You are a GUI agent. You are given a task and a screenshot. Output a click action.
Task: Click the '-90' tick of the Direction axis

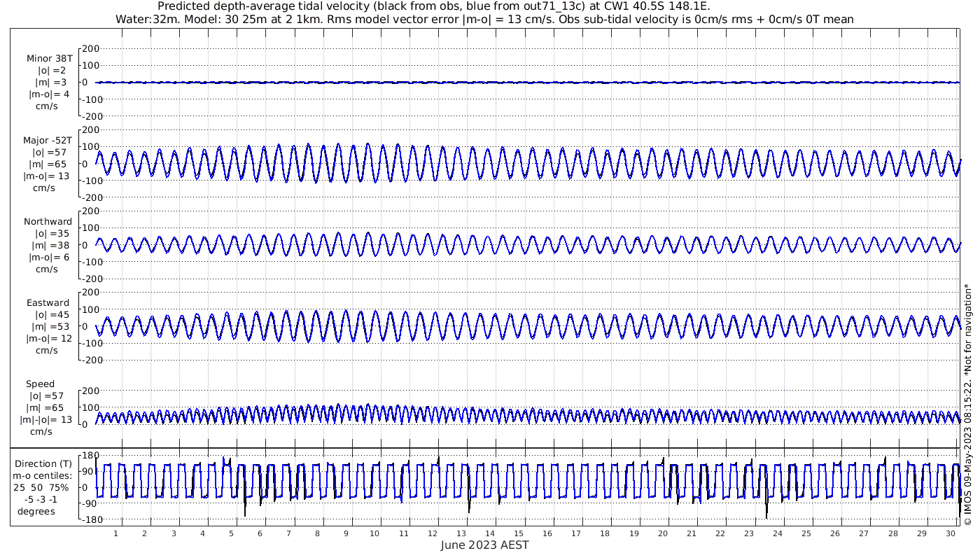point(90,504)
